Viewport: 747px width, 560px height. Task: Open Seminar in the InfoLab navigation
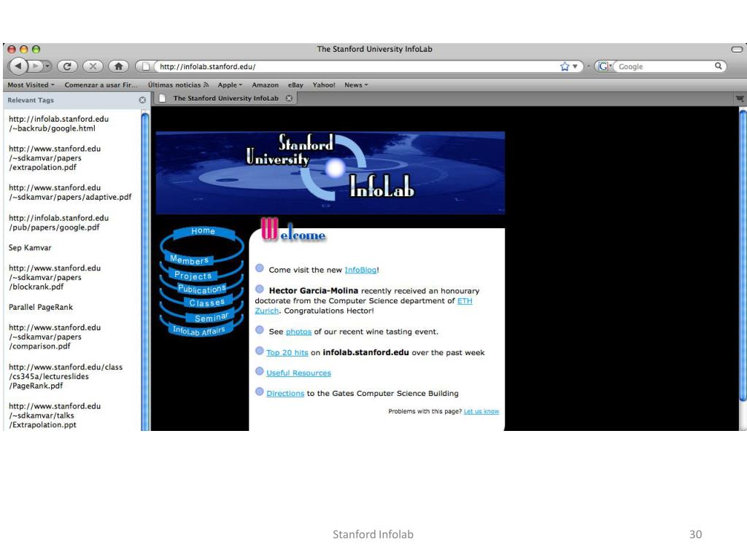point(212,317)
